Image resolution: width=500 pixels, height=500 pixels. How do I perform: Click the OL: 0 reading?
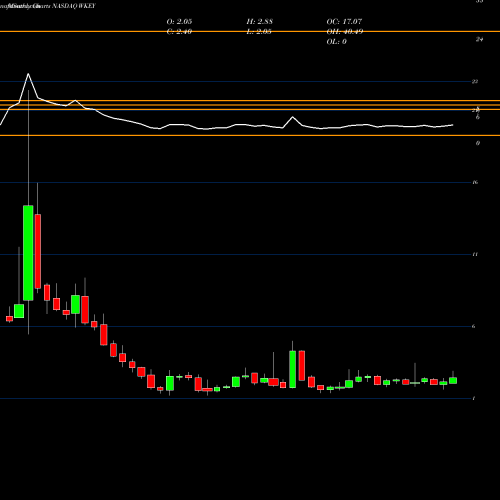click(337, 42)
